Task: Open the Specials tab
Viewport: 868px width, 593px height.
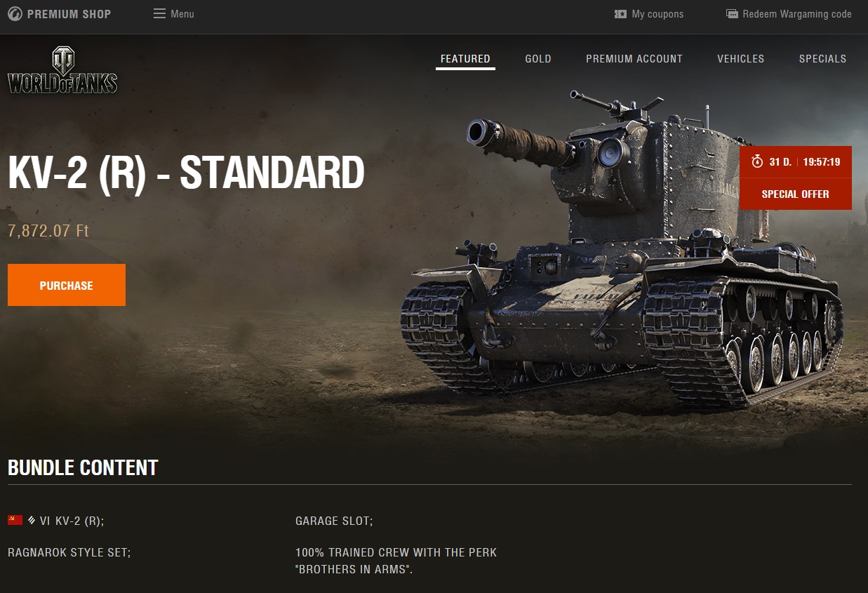Action: [822, 59]
